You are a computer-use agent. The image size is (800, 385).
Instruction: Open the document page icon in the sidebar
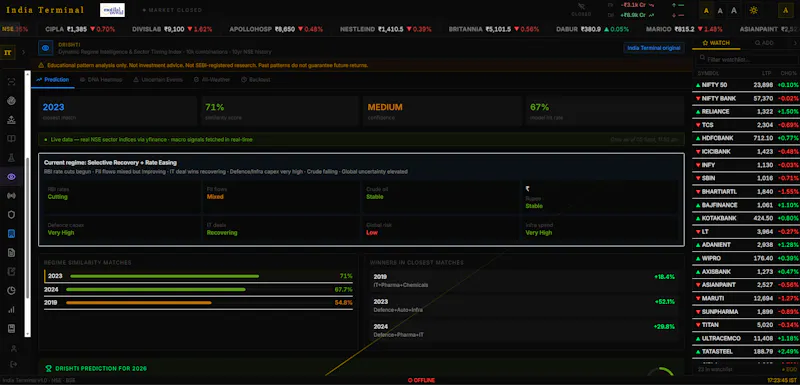11,252
